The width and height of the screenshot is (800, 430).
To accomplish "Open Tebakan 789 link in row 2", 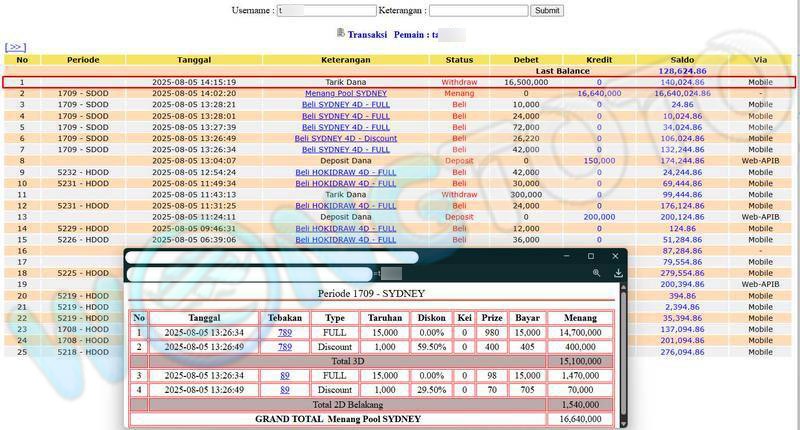I will [285, 347].
